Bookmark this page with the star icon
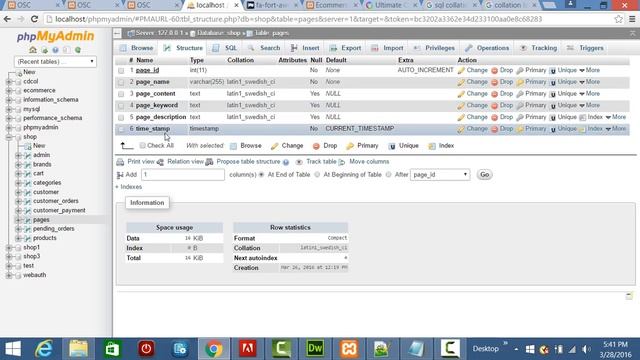Screen dimensions: 640x360 click(x=618, y=19)
